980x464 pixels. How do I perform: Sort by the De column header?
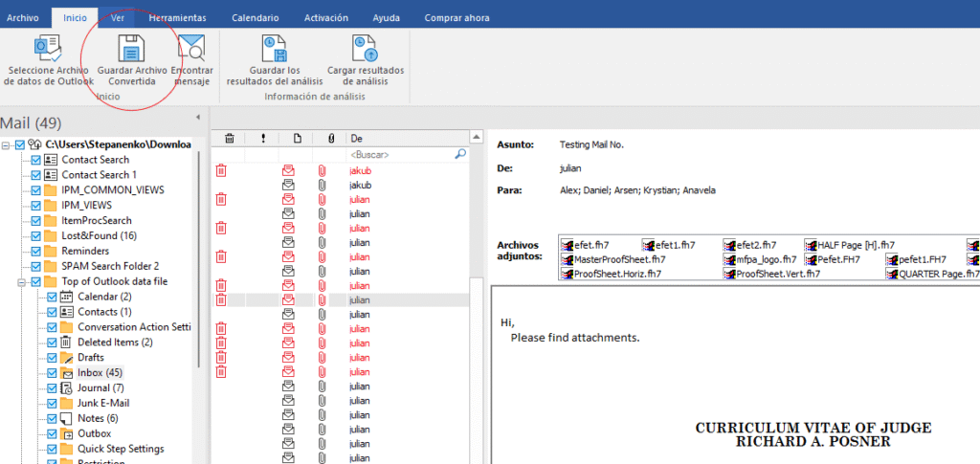(x=407, y=138)
